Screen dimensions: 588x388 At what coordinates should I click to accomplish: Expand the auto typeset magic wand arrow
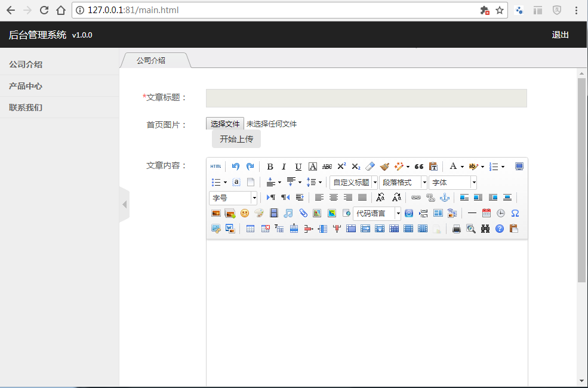point(408,167)
